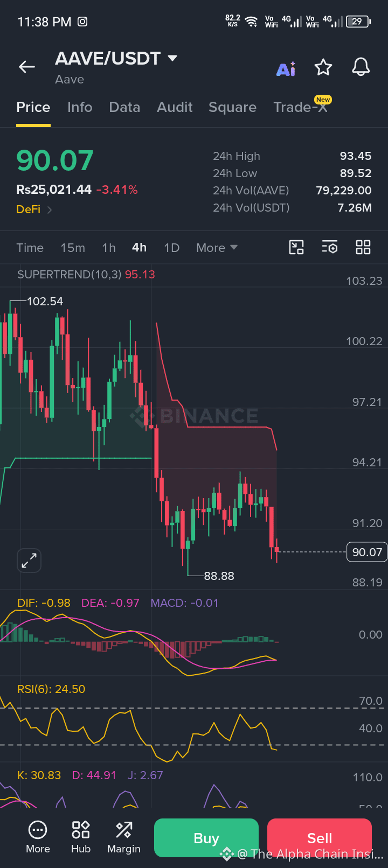Tap the 24h High value 93.45

click(x=356, y=156)
